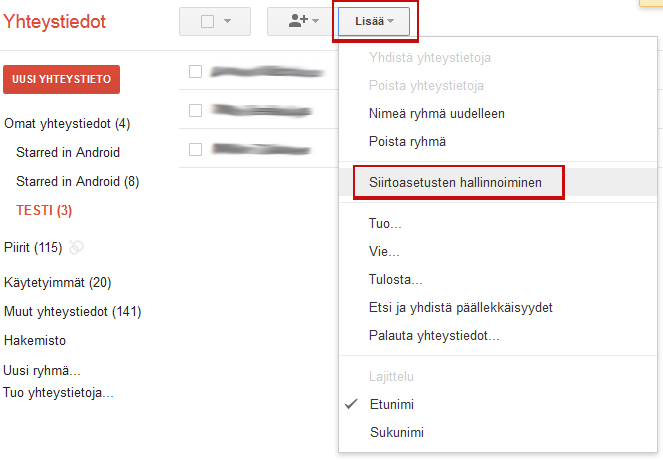Choose Vie... to export contacts
Image resolution: width=663 pixels, height=460 pixels.
[383, 252]
